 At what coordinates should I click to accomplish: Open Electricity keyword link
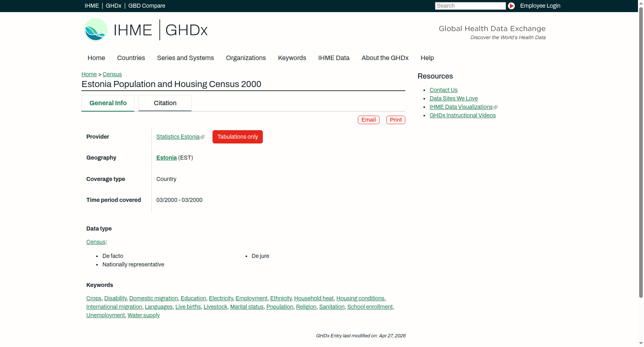221,298
